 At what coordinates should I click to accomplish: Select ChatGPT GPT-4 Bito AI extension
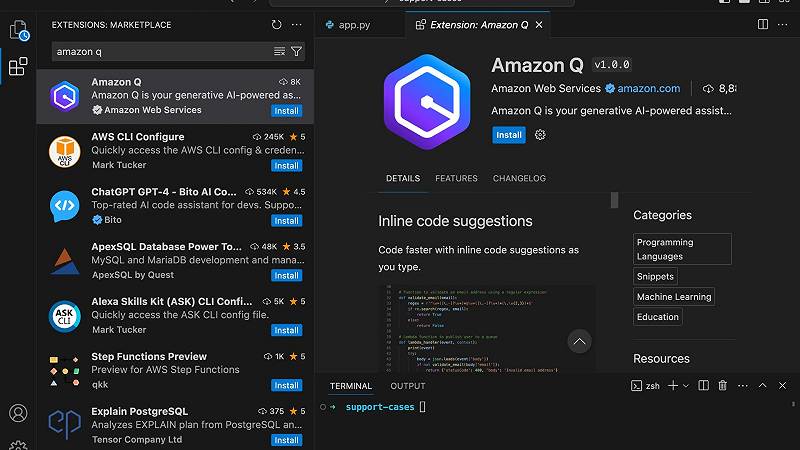point(175,206)
